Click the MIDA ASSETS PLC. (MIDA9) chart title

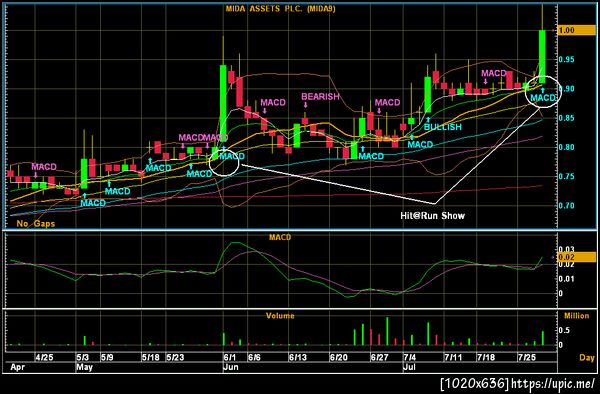(x=280, y=8)
